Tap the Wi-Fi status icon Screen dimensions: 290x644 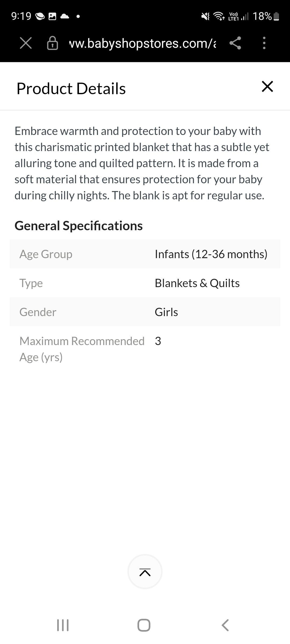coord(219,16)
